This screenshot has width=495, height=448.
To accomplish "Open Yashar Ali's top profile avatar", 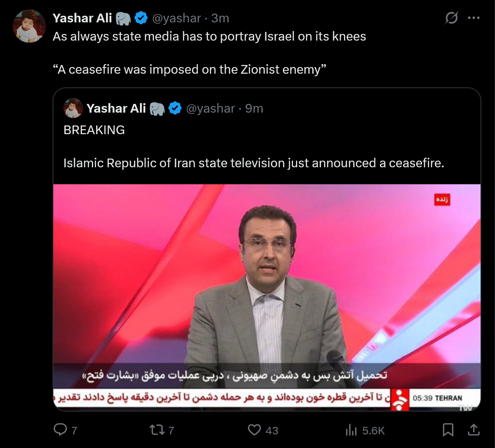I will click(29, 26).
